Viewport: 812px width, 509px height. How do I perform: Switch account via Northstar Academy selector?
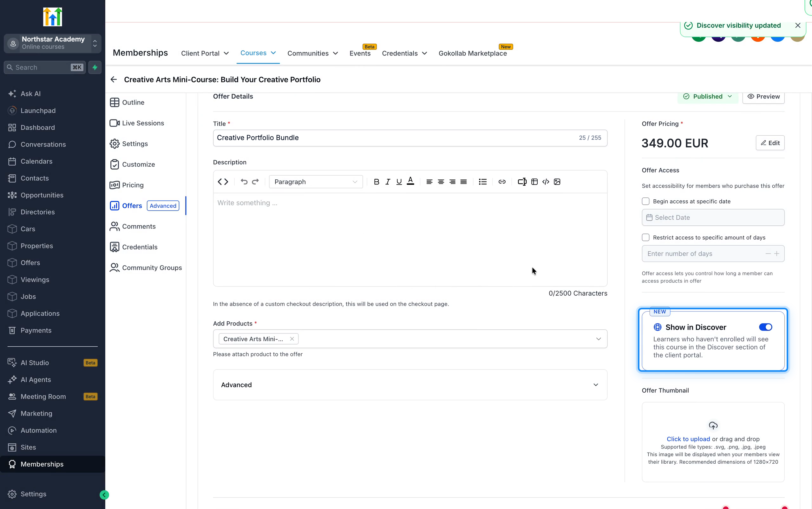(53, 43)
